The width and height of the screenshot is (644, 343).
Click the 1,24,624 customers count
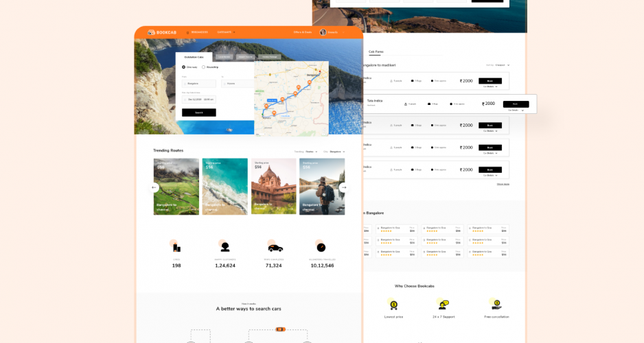pos(225,265)
